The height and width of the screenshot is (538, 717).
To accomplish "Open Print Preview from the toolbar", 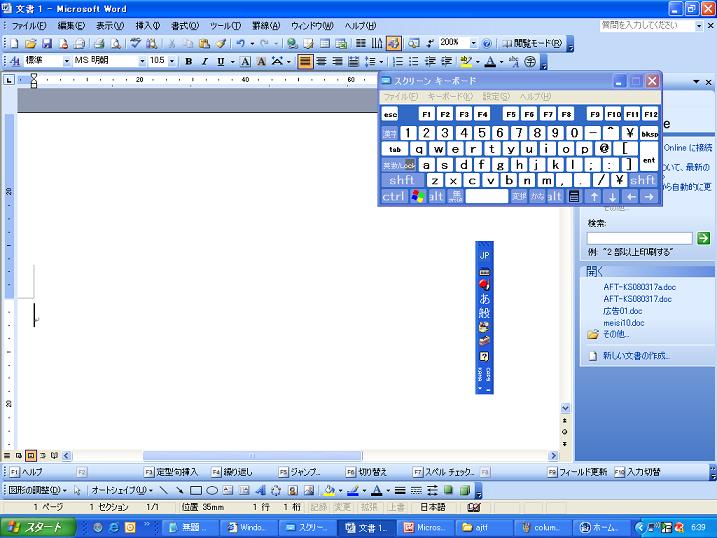I will coord(116,43).
